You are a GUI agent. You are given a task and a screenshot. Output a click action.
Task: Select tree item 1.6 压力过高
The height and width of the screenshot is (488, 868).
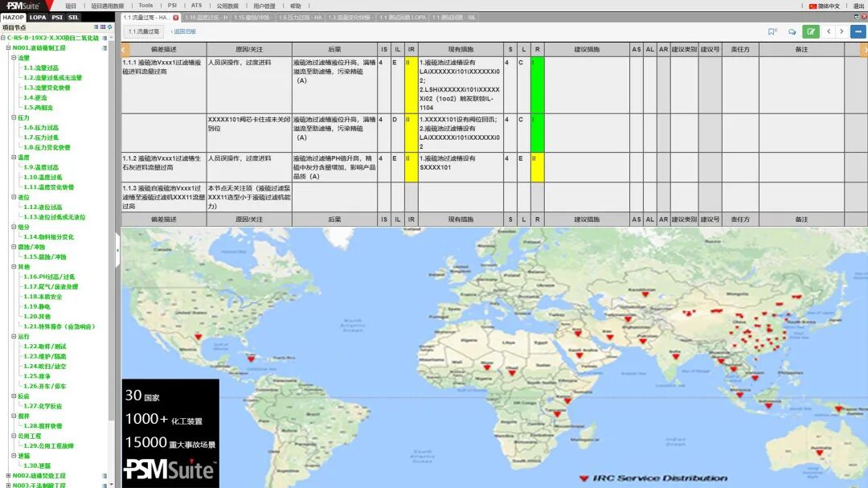(x=41, y=127)
